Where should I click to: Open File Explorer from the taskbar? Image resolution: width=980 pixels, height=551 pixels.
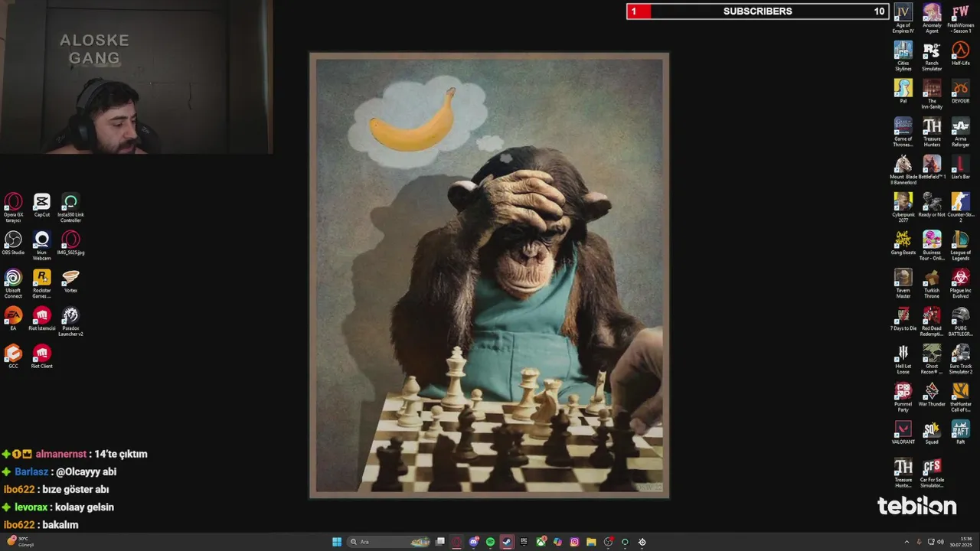tap(591, 542)
